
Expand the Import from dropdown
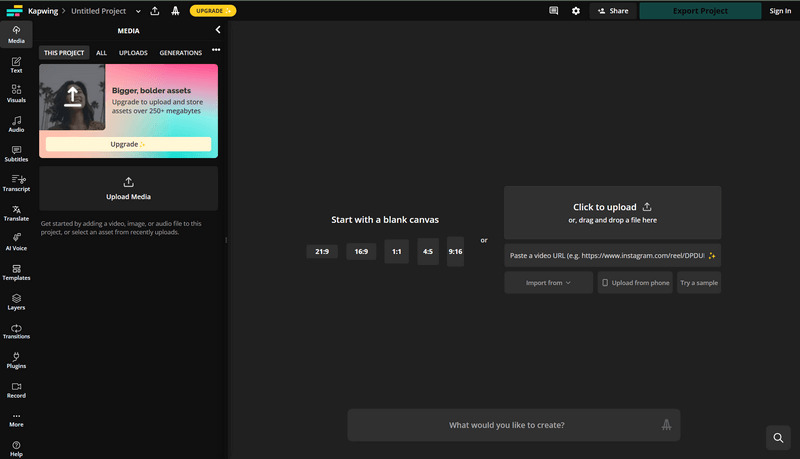click(x=548, y=283)
